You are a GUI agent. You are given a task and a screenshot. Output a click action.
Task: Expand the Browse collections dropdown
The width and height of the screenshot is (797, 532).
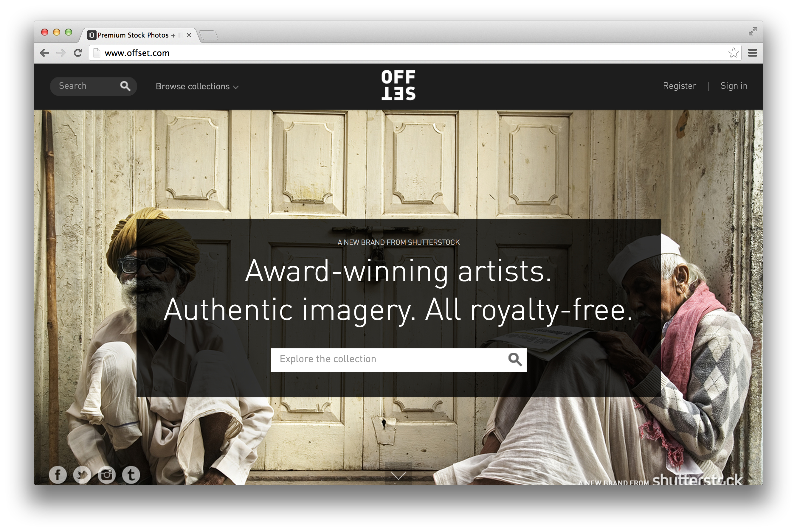[x=197, y=86]
